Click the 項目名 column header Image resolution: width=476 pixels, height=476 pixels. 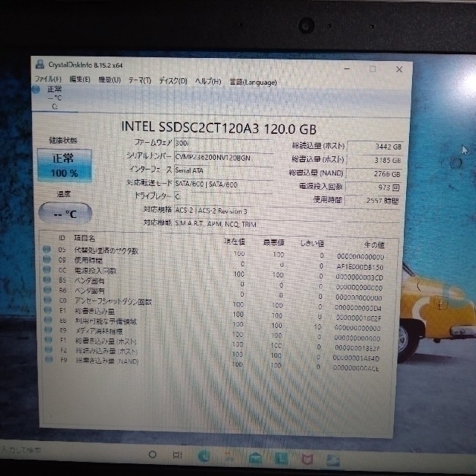pos(85,238)
